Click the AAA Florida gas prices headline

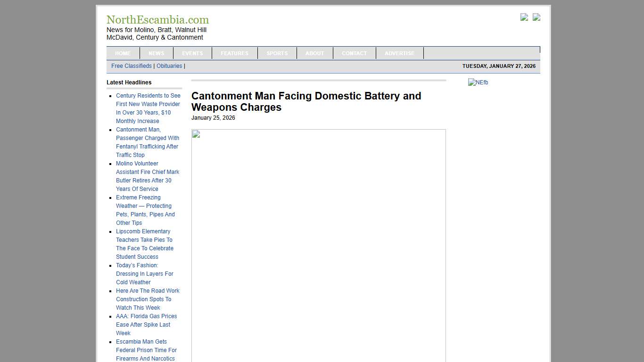(x=146, y=324)
